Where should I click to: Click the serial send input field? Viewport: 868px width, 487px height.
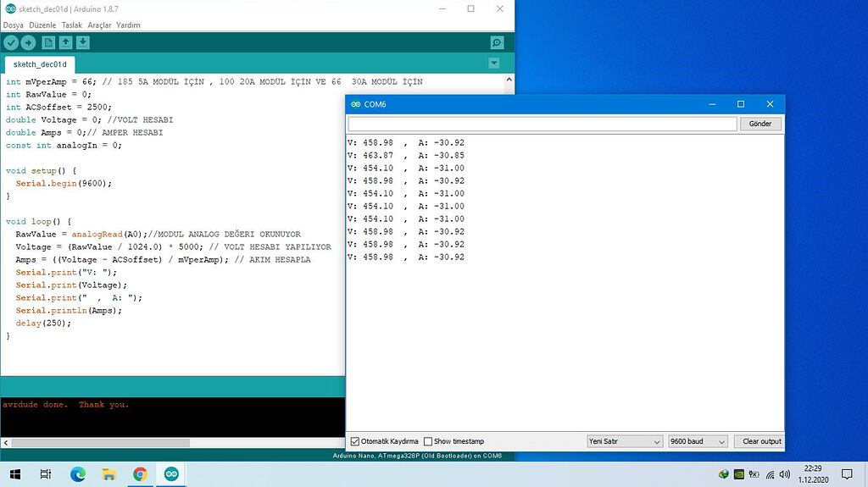pyautogui.click(x=542, y=124)
